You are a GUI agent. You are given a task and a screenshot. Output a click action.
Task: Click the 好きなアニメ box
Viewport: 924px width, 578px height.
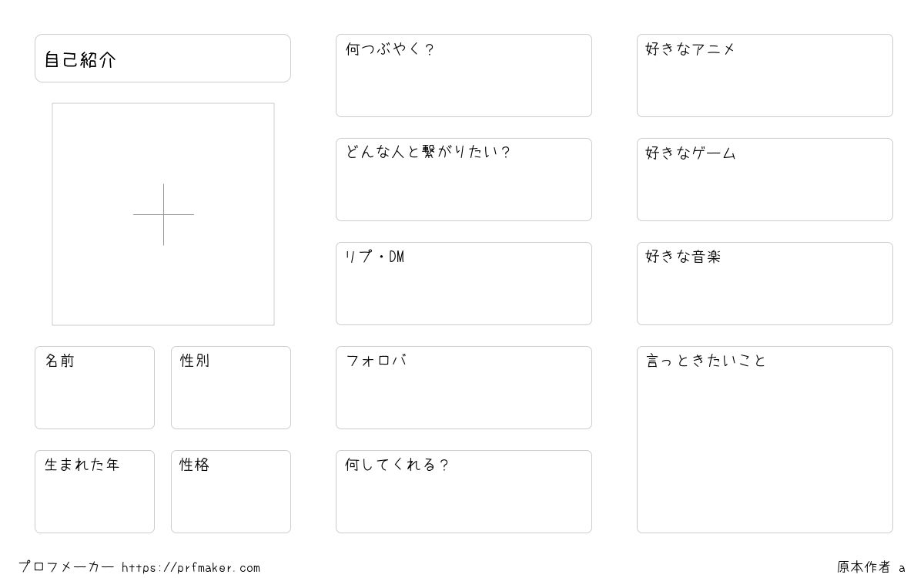(765, 76)
